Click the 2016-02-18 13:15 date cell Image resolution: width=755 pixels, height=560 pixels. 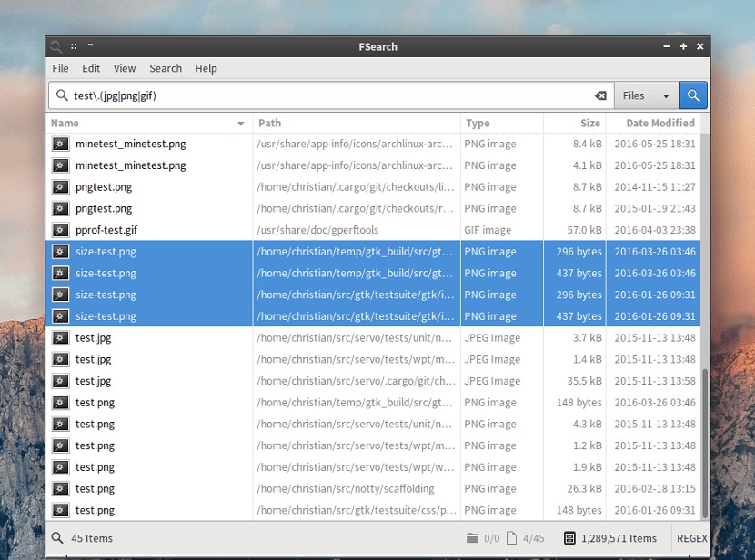click(x=655, y=488)
